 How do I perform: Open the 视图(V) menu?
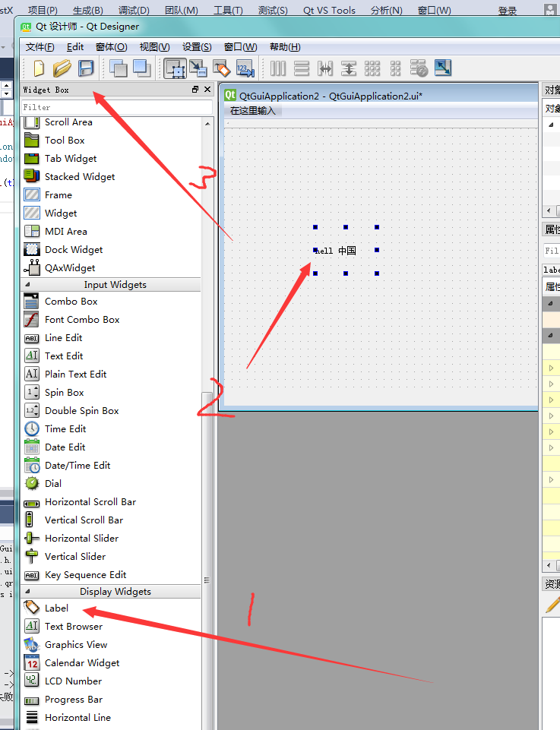(x=154, y=47)
